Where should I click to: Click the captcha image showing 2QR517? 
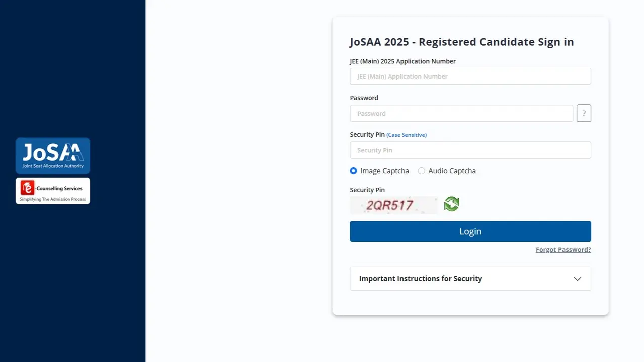tap(394, 205)
